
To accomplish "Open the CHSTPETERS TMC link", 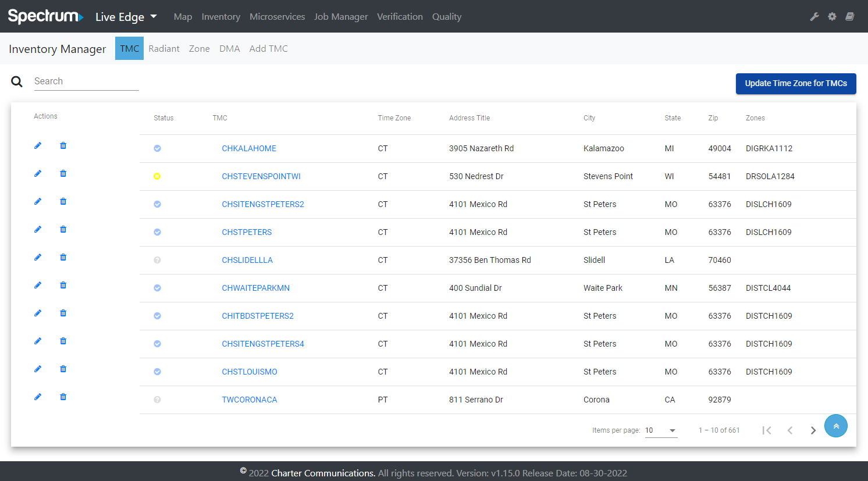I will (x=247, y=232).
